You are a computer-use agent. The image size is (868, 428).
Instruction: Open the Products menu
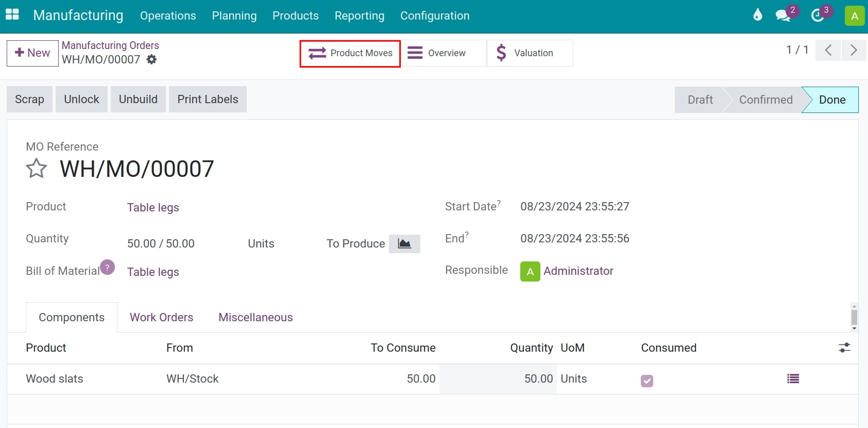pyautogui.click(x=296, y=15)
